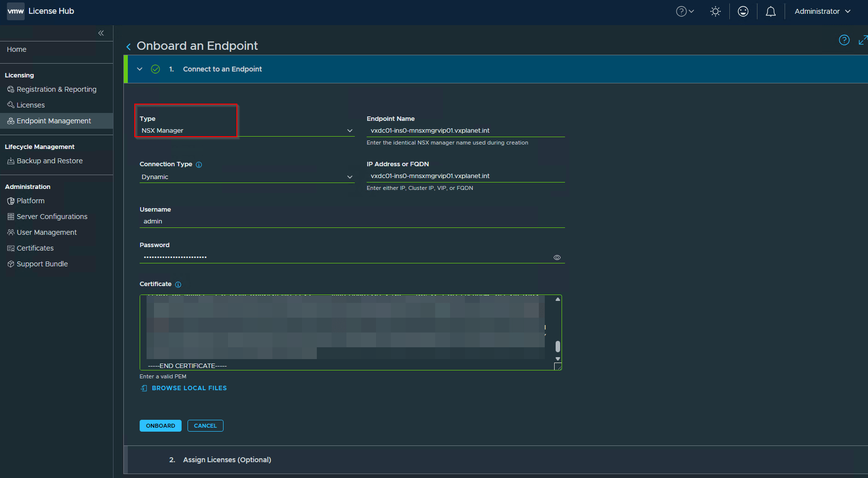The image size is (868, 478).
Task: Toggle the light/dark theme sun icon
Action: click(x=716, y=11)
